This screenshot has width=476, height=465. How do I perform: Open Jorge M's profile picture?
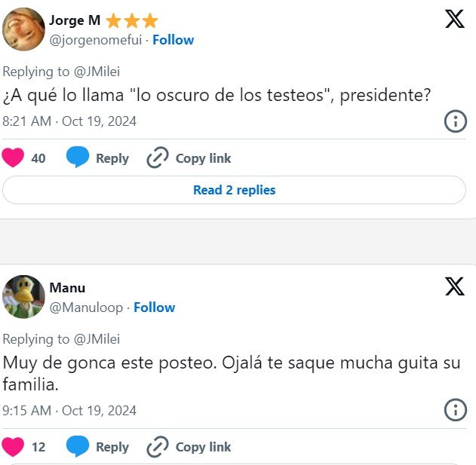(24, 29)
